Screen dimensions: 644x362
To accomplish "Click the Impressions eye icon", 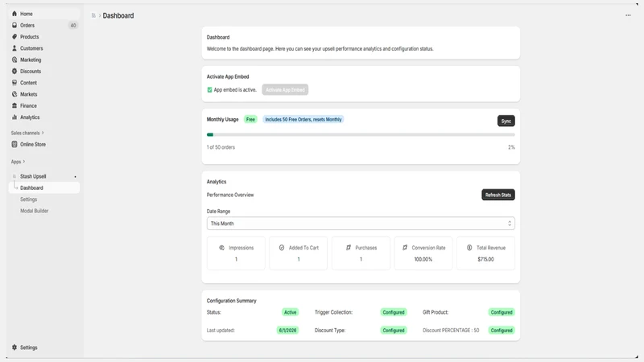I will pos(222,248).
